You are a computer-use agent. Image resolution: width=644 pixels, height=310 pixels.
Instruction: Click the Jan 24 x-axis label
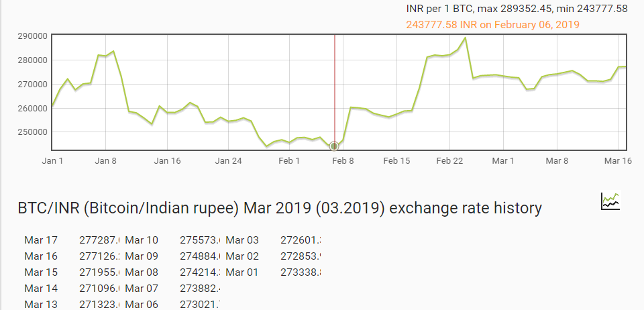[229, 161]
